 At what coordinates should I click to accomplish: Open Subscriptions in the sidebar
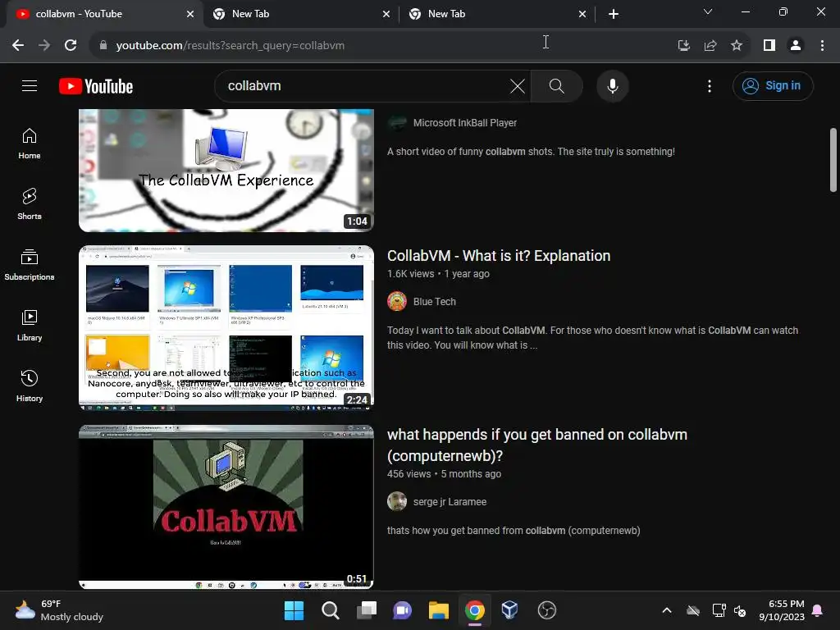(x=30, y=265)
